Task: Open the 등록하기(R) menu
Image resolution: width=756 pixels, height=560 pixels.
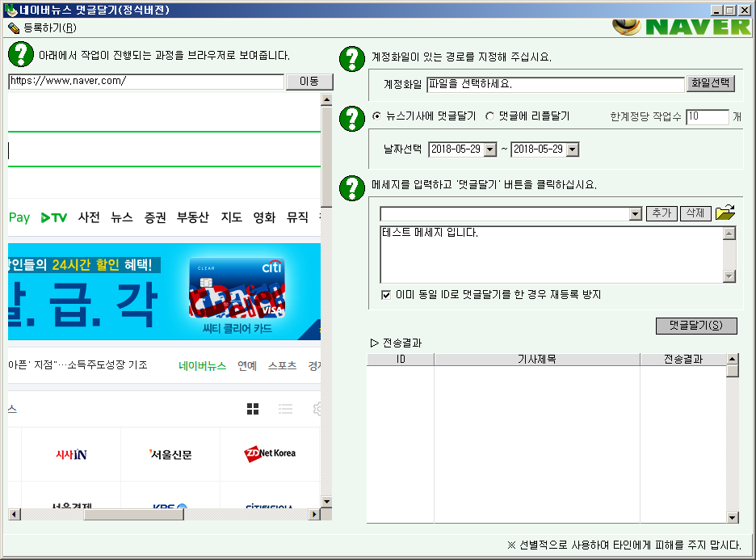Action: pyautogui.click(x=49, y=28)
